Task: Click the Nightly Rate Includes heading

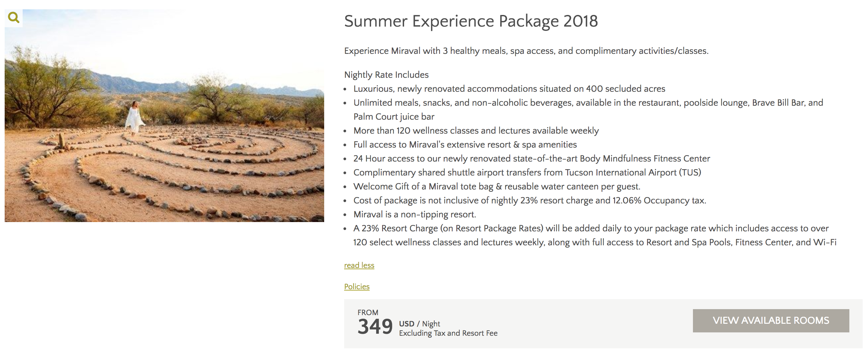Action: tap(386, 75)
